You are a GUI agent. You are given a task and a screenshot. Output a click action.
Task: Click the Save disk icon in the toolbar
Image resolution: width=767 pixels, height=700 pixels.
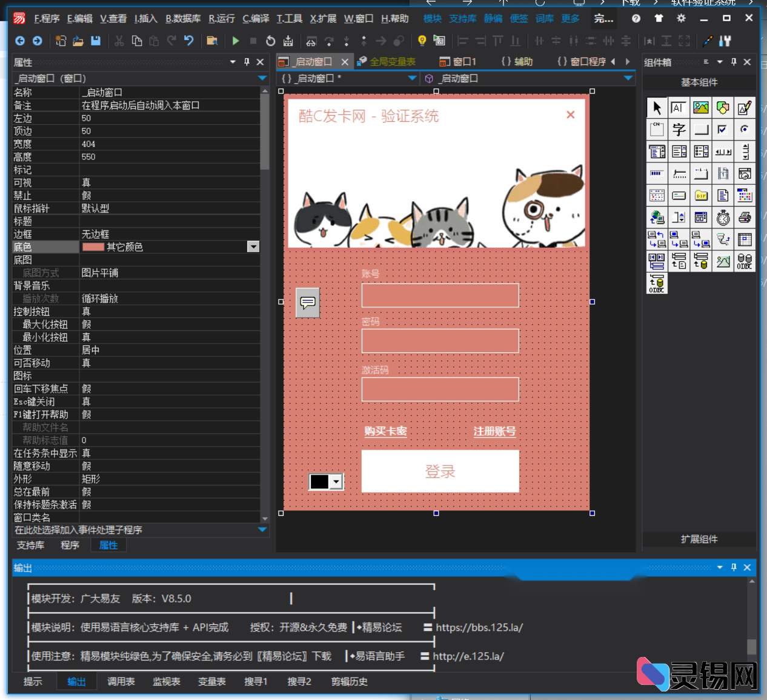(x=96, y=41)
